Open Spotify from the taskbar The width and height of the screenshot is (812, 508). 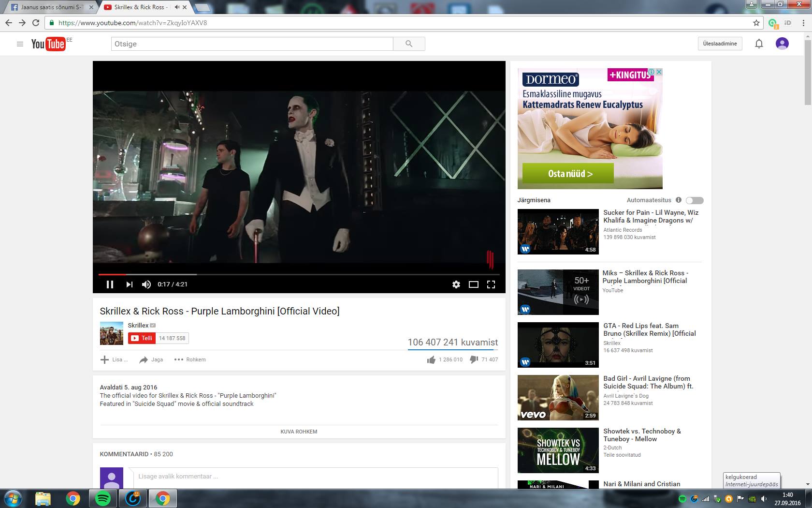(x=102, y=499)
